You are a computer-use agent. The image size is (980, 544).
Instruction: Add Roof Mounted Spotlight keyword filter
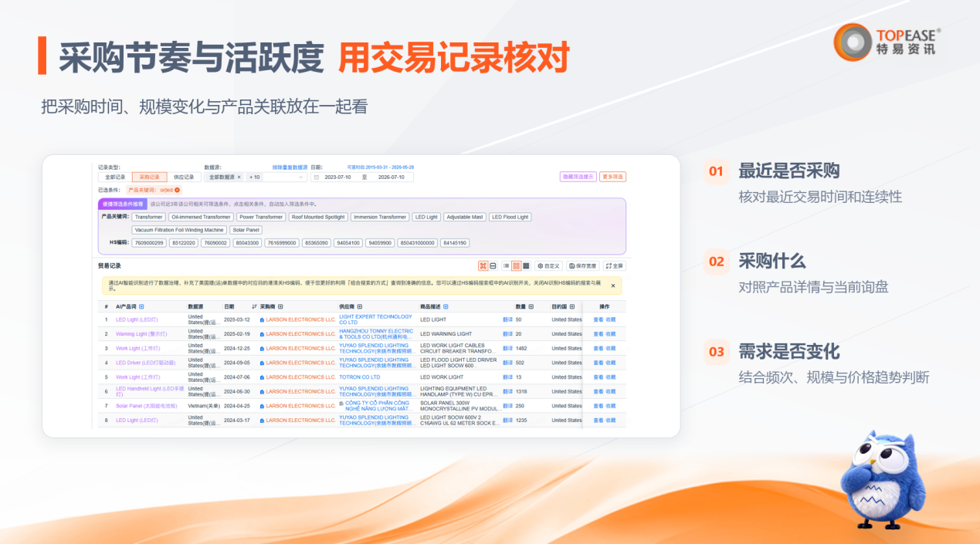click(319, 217)
